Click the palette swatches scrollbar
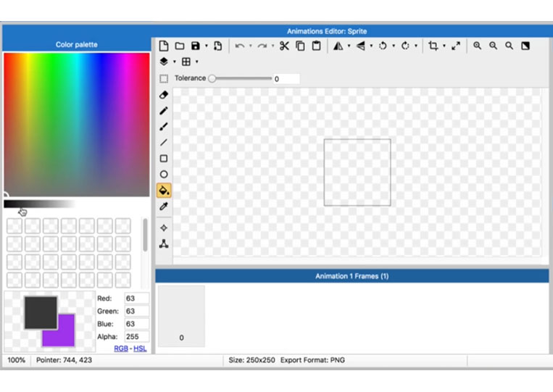Screen dimensions: 553x392 point(145,235)
